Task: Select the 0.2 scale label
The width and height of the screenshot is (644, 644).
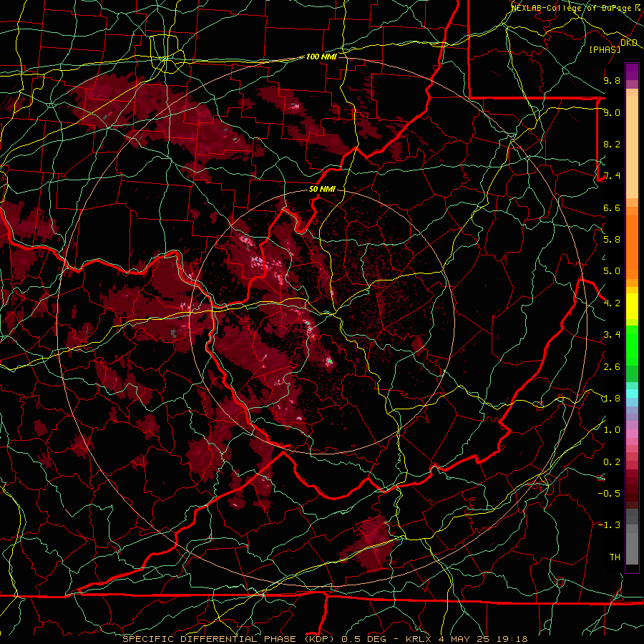Action: tap(612, 462)
